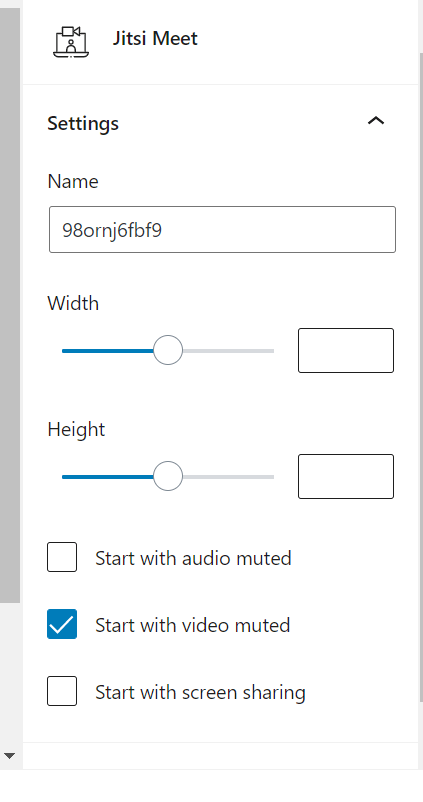Click the Name field containing 98ornj6fbf9
This screenshot has height=802, width=423.
[222, 230]
